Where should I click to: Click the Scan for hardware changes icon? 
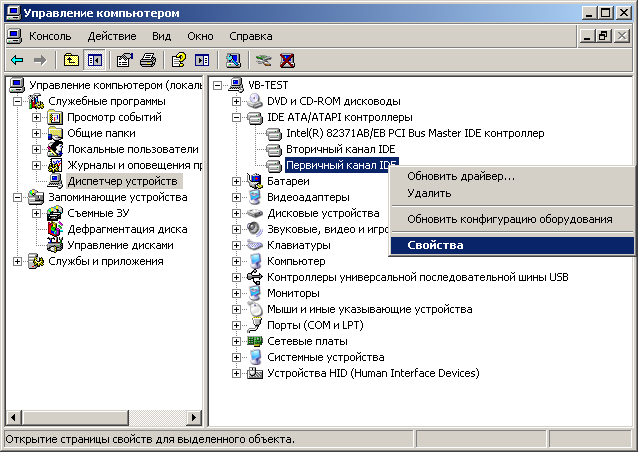pyautogui.click(x=233, y=60)
